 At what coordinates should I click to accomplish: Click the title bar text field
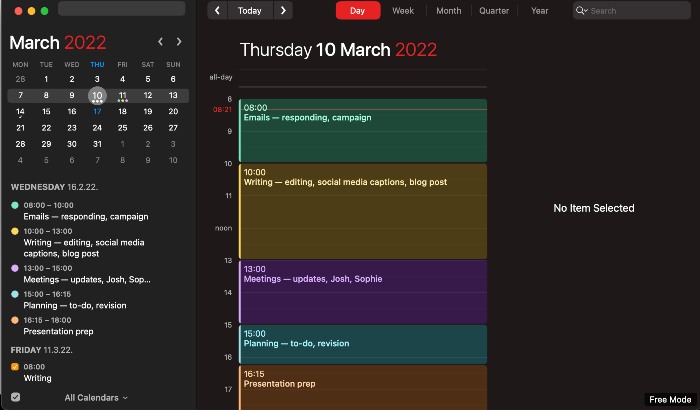[x=121, y=8]
